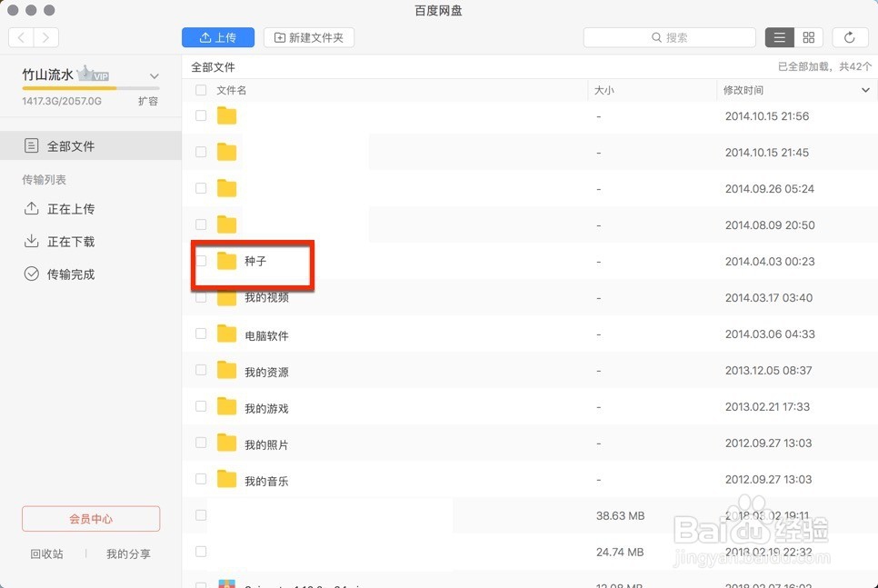The height and width of the screenshot is (588, 878).
Task: Open the 会员中心 member center
Action: (x=90, y=518)
